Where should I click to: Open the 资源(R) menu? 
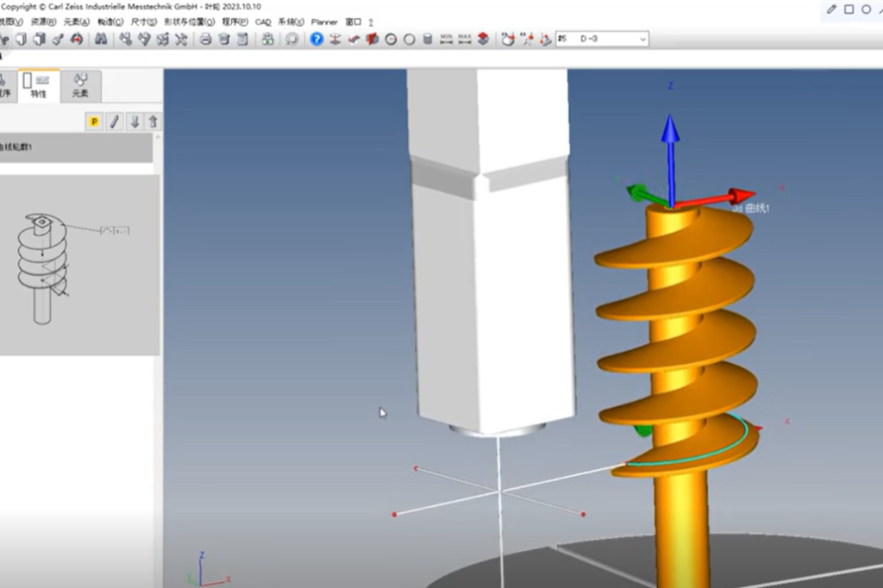[x=43, y=22]
